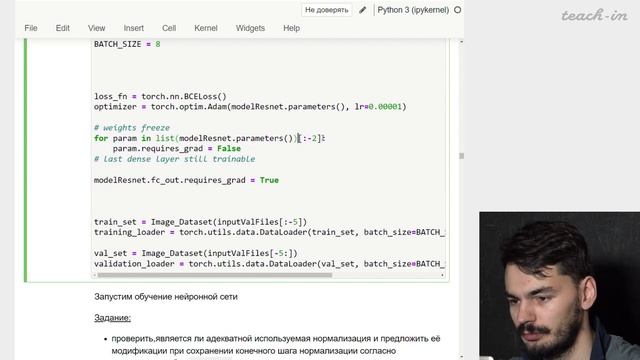The height and width of the screenshot is (360, 640).
Task: Click the 'for param in list' line
Action: click(209, 138)
